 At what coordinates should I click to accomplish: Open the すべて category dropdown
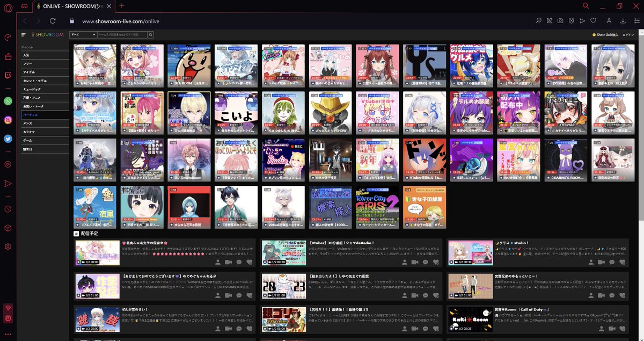click(x=83, y=34)
